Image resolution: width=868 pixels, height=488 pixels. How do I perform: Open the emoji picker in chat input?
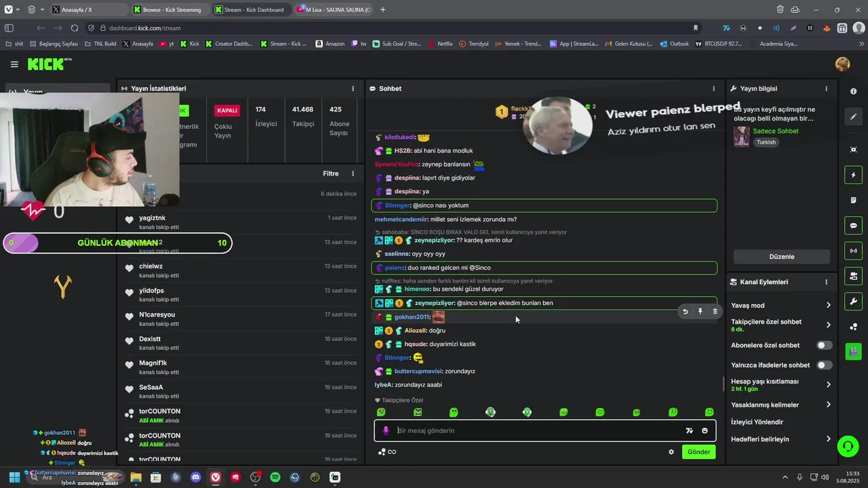pyautogui.click(x=705, y=430)
